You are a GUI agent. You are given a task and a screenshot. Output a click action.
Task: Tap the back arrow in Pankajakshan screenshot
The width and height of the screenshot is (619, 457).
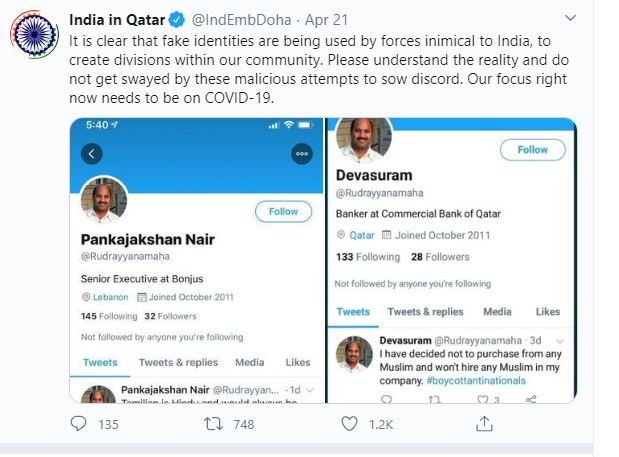click(92, 154)
